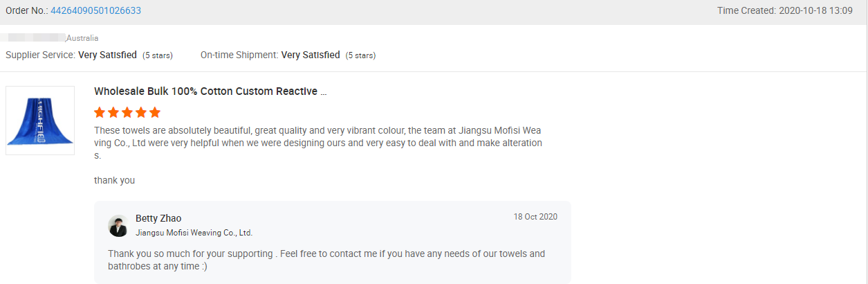This screenshot has height=284, width=868.
Task: Click the first orange rating star
Action: pyautogui.click(x=100, y=112)
